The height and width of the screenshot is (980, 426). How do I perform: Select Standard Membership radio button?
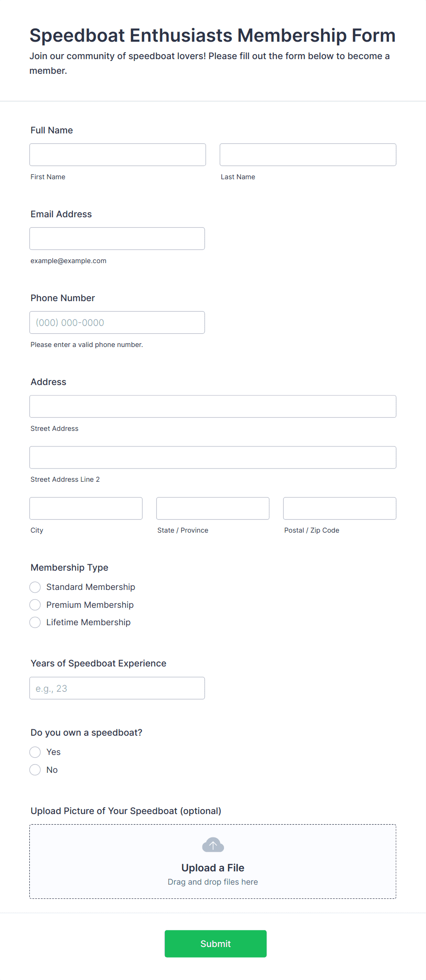point(35,587)
